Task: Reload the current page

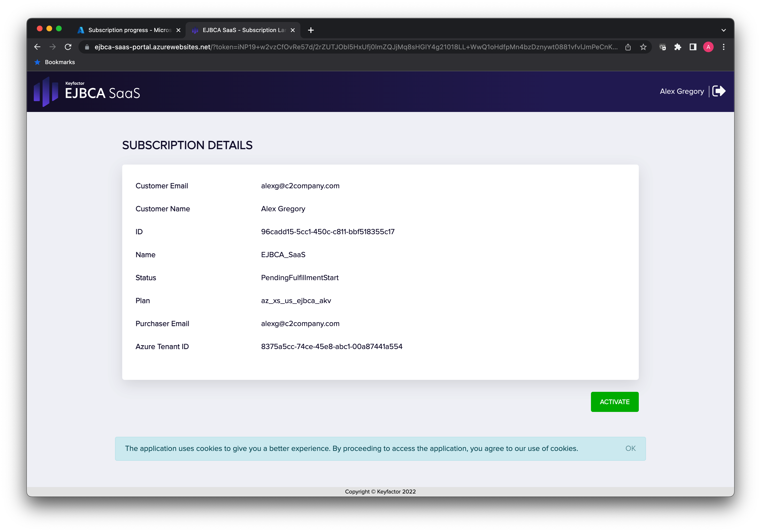Action: pos(68,47)
